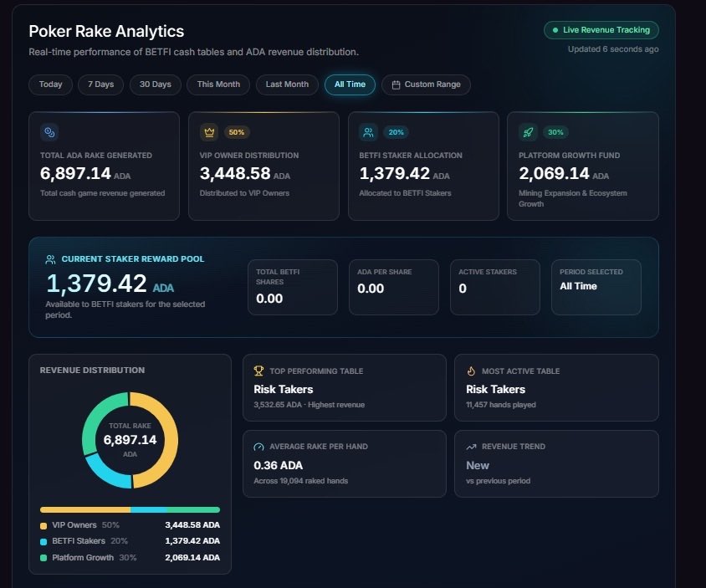706x588 pixels.
Task: Click 6,897.14 total in donut center
Action: [130, 440]
